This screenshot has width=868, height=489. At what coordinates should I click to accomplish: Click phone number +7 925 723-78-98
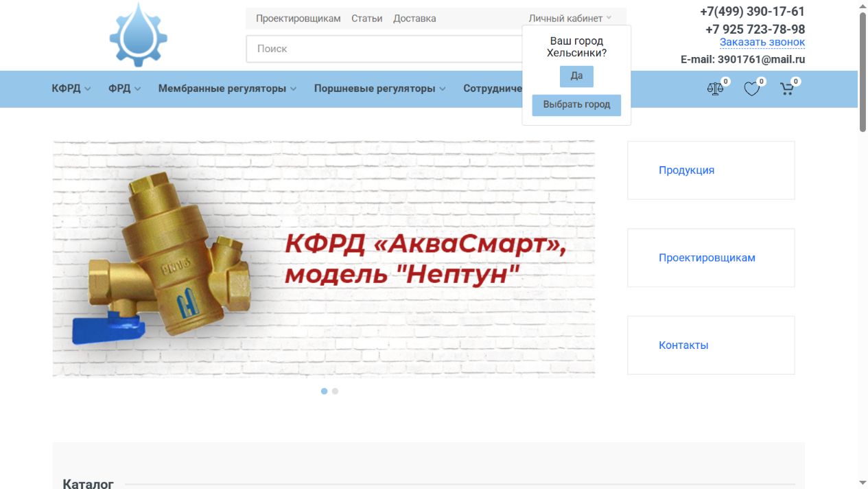[755, 29]
